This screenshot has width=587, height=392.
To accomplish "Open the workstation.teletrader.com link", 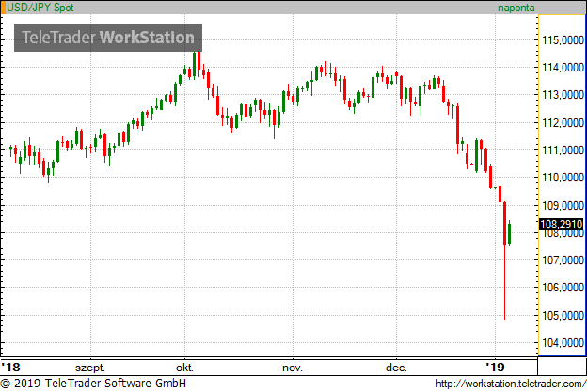I will point(511,384).
